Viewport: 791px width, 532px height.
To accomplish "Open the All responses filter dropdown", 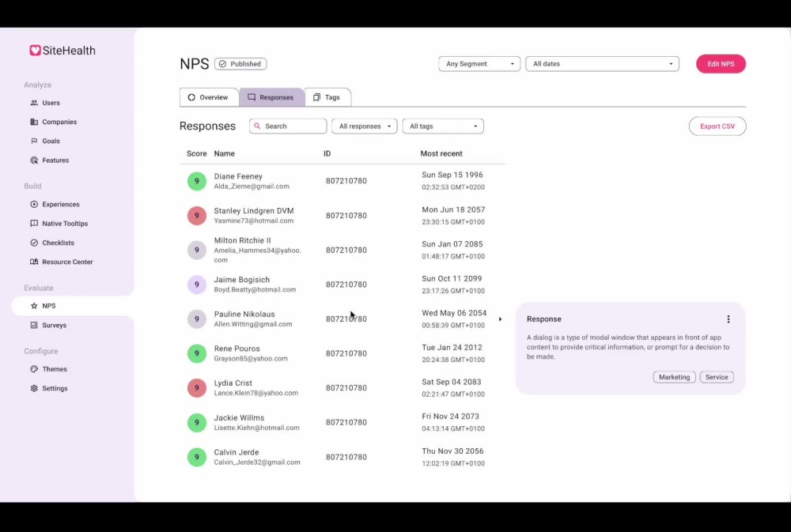I will (364, 126).
